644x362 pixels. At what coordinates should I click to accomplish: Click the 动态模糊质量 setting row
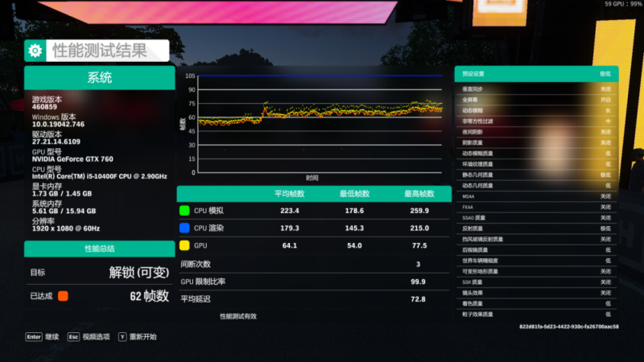[x=536, y=154]
